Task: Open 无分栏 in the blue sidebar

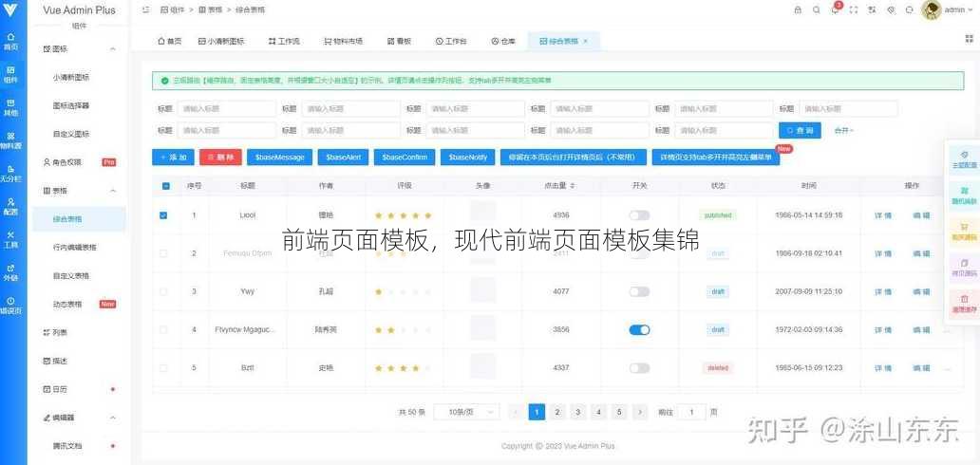Action: point(10,174)
